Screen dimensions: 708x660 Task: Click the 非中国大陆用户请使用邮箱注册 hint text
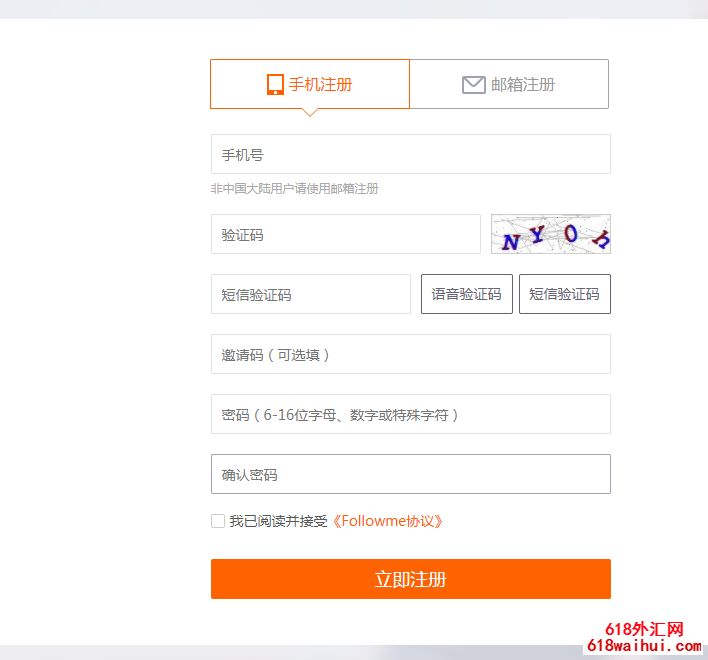(x=294, y=189)
